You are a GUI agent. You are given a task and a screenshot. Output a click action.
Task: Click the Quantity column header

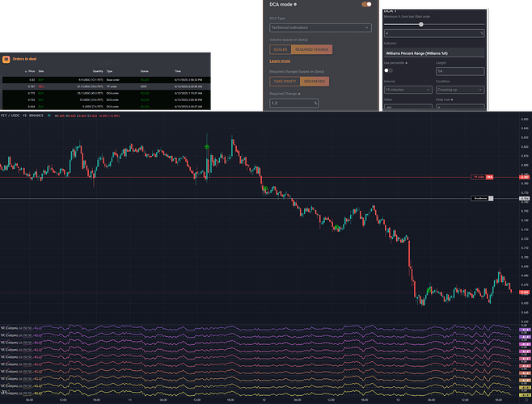pos(98,72)
